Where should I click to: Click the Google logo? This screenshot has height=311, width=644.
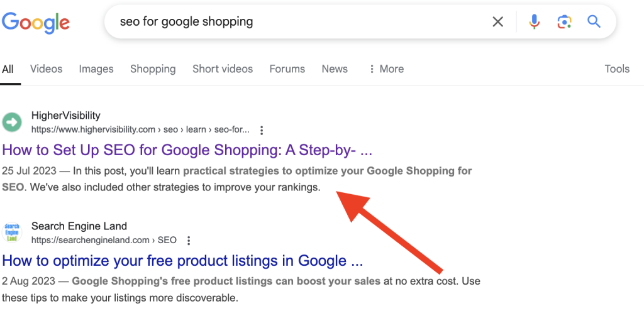click(35, 23)
